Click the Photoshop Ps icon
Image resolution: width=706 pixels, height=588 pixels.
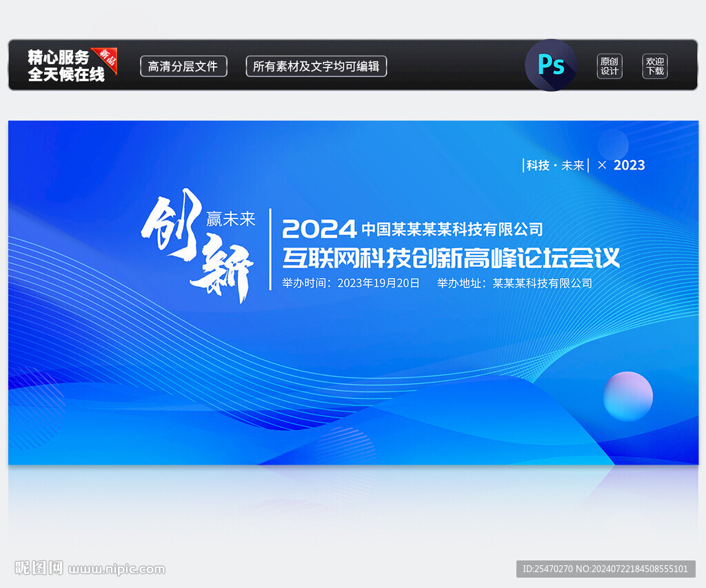pyautogui.click(x=551, y=65)
